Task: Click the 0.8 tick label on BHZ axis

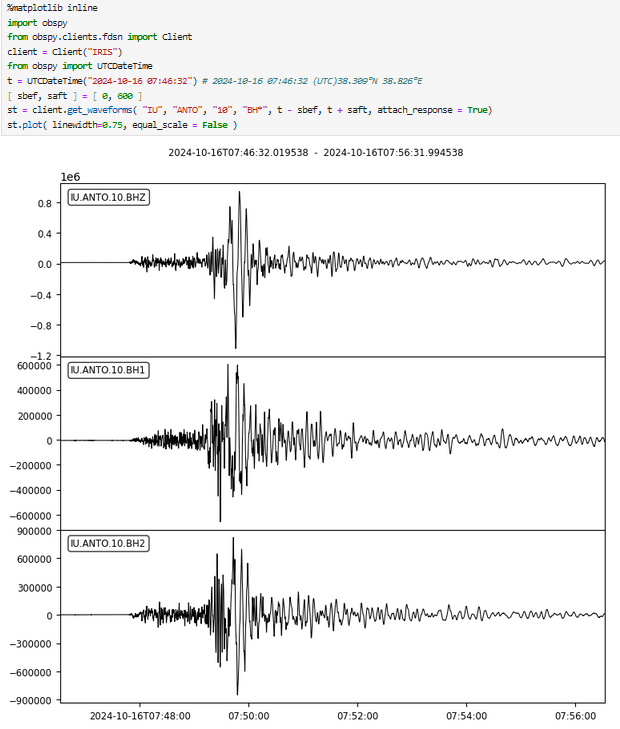Action: click(45, 203)
